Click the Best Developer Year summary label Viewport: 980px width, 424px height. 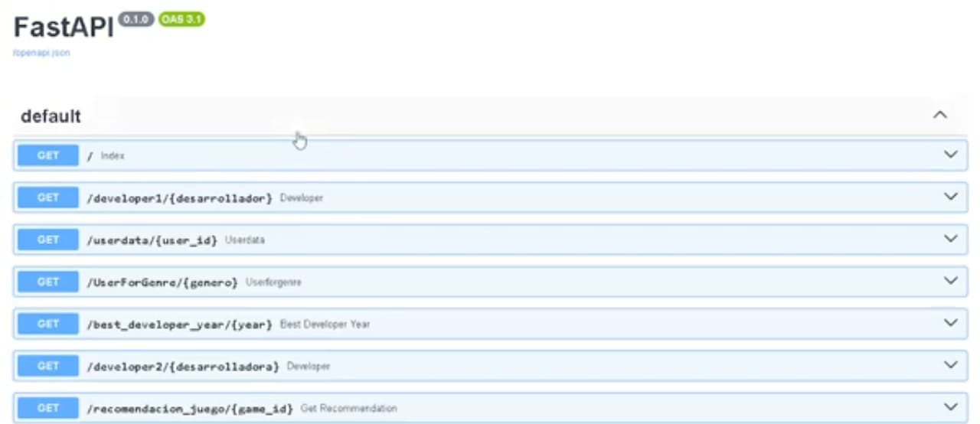click(x=325, y=324)
